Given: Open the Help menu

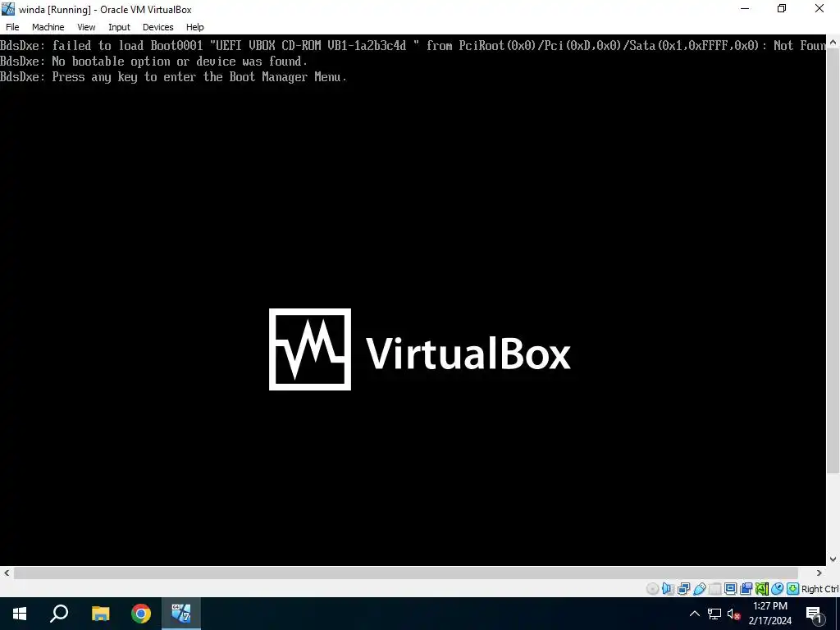Looking at the screenshot, I should click(x=194, y=27).
